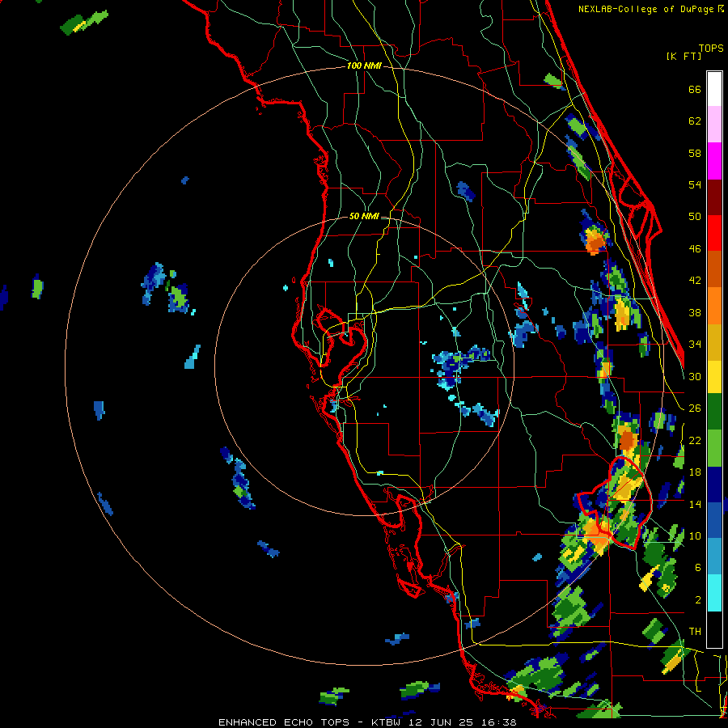728x728 pixels.
Task: Click the '62' legend value
Action: click(695, 121)
